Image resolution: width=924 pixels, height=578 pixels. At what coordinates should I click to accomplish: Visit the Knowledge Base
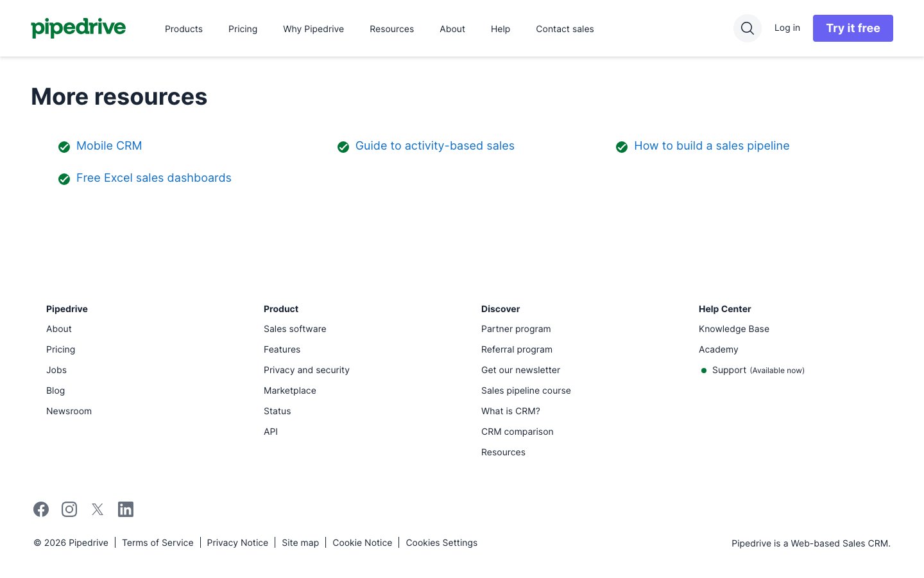pyautogui.click(x=733, y=329)
